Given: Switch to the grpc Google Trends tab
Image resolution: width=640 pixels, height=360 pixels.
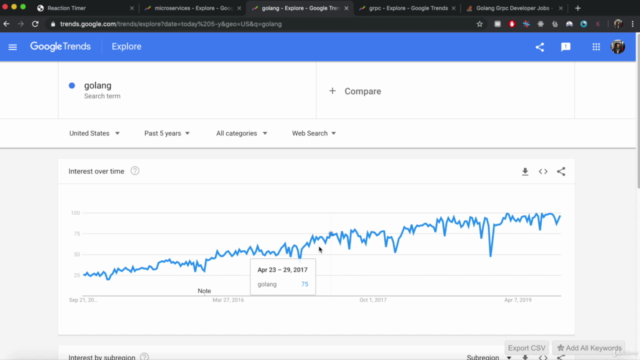Looking at the screenshot, I should point(408,8).
